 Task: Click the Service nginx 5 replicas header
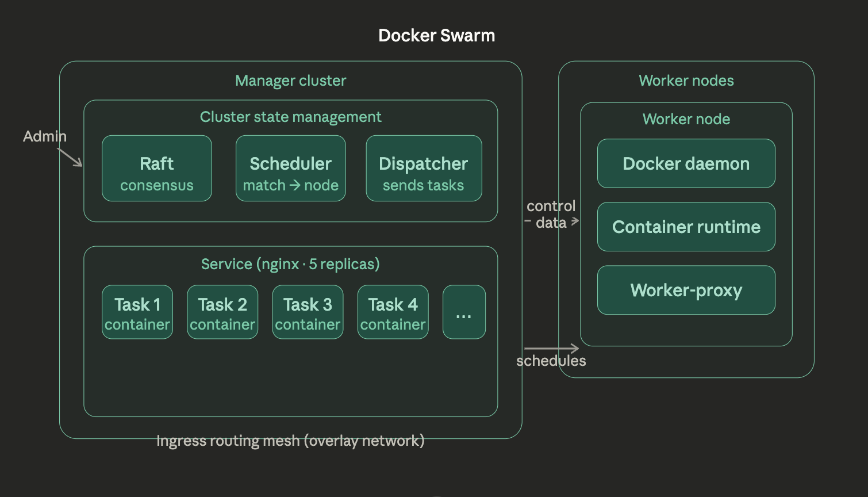tap(290, 263)
